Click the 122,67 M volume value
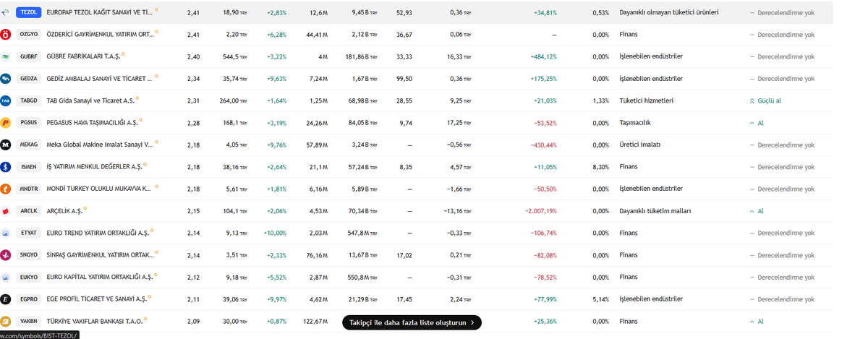The height and width of the screenshot is (339, 868). click(315, 321)
